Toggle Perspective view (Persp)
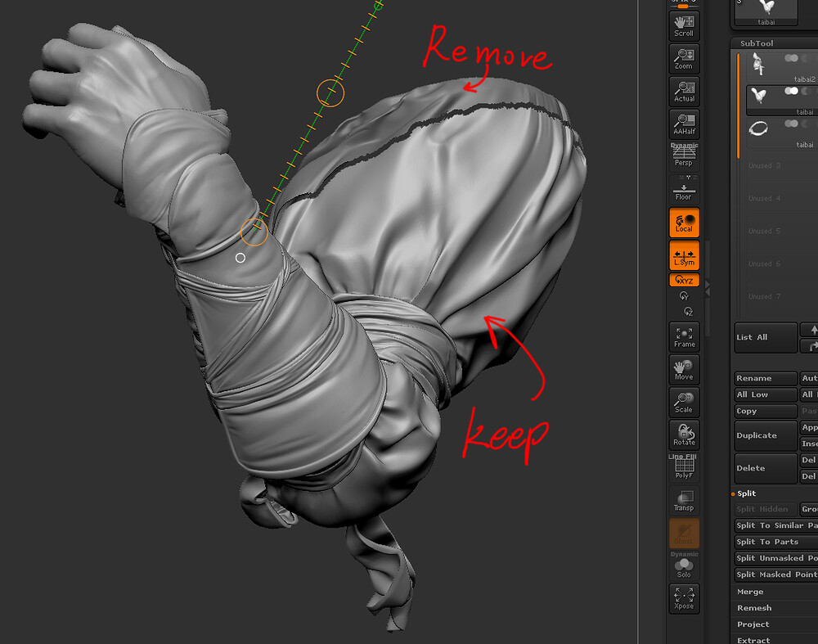Image resolution: width=818 pixels, height=644 pixels. 684,155
